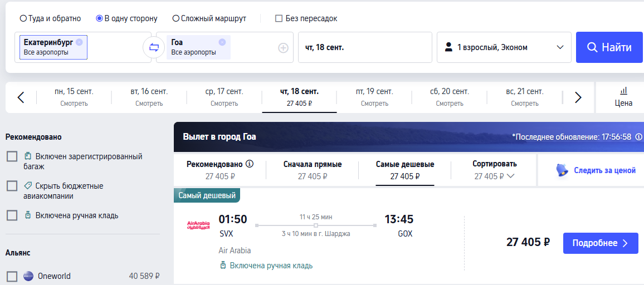The width and height of the screenshot is (644, 285).
Task: Open the Цена price chart icon
Action: tap(623, 90)
